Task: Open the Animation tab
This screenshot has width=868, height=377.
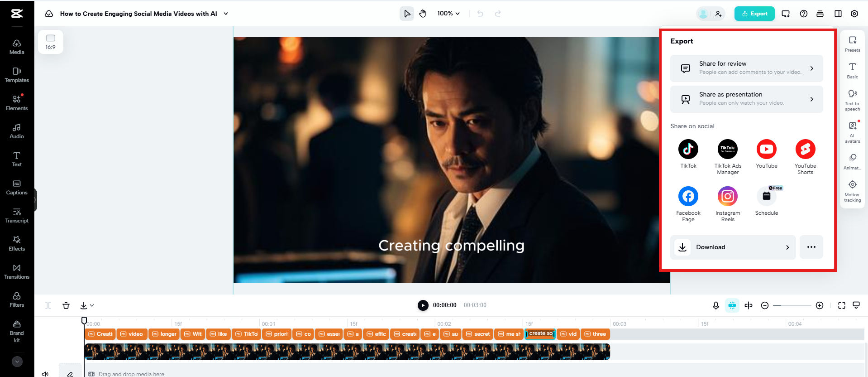Action: pos(853,161)
